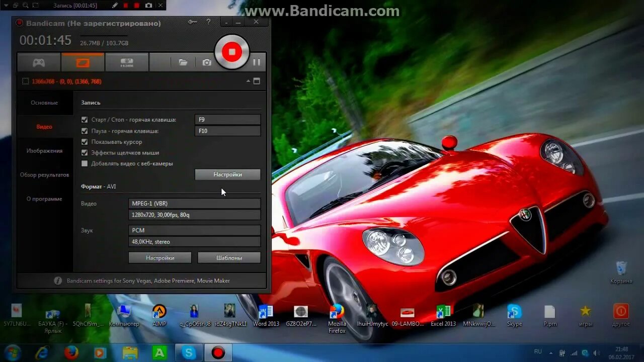This screenshot has height=362, width=644.
Task: Open the Обзор результатов section
Action: click(45, 174)
